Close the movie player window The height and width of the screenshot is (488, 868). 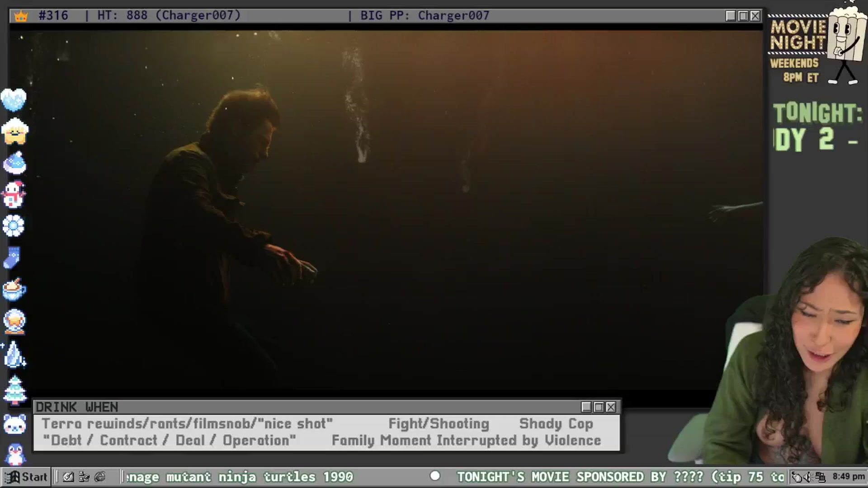coord(755,16)
